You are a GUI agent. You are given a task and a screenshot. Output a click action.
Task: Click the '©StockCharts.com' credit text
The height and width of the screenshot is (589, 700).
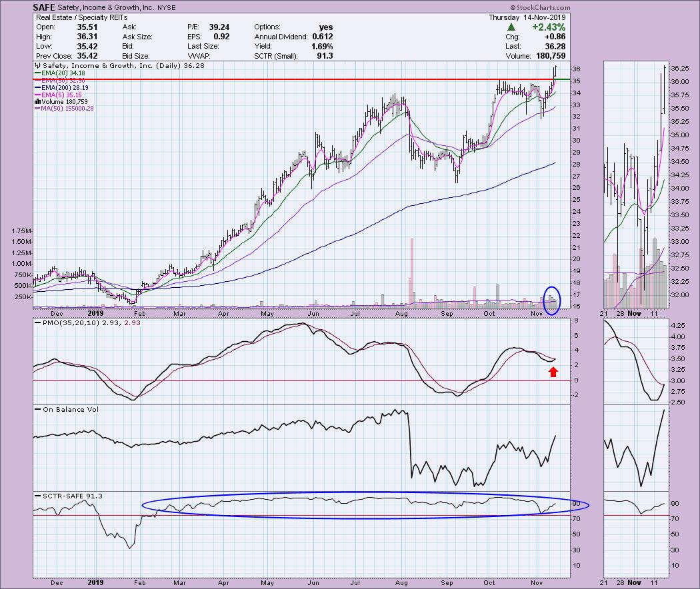(540, 7)
